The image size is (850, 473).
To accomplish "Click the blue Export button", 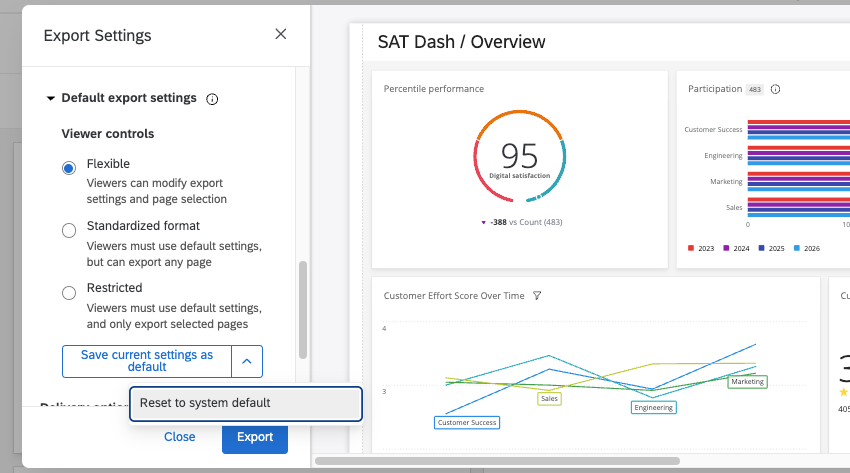I will [255, 437].
